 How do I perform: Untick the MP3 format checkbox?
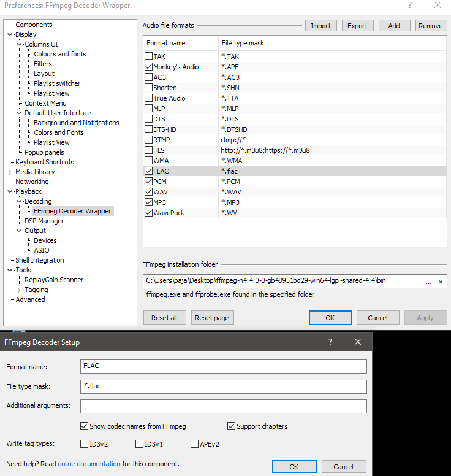[x=149, y=202]
